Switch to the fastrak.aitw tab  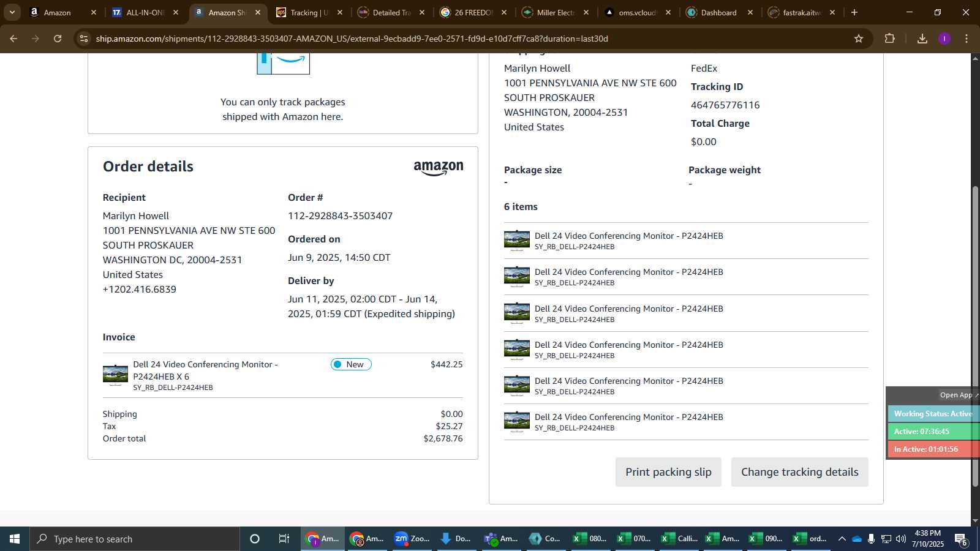pos(801,12)
